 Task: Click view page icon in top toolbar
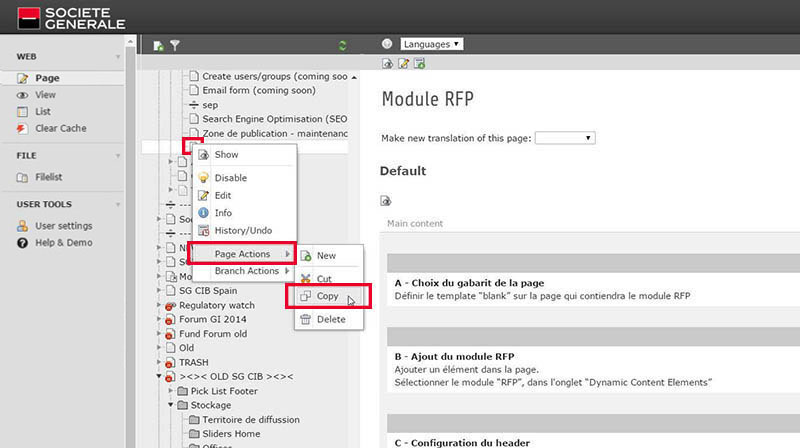click(387, 64)
